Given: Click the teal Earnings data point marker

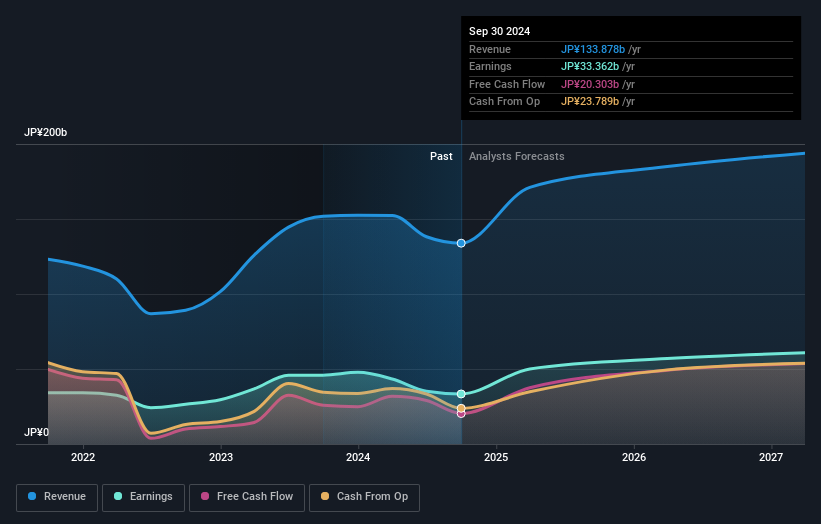Looking at the screenshot, I should click(x=461, y=394).
